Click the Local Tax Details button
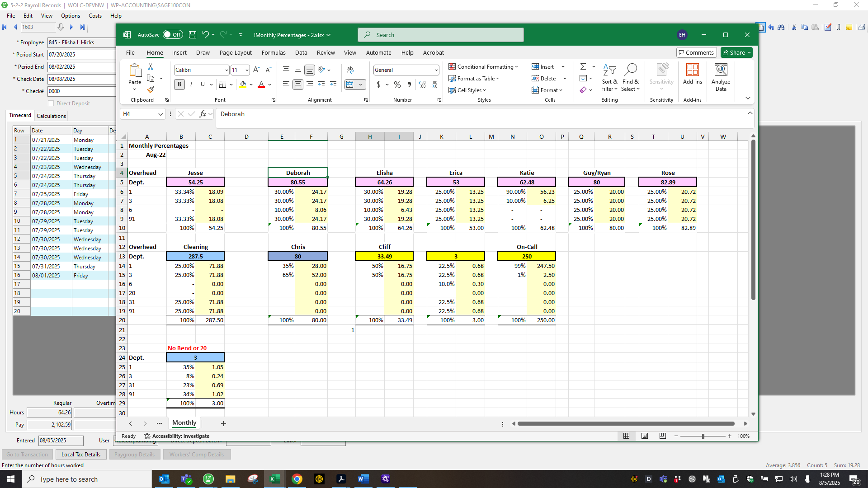 81,455
